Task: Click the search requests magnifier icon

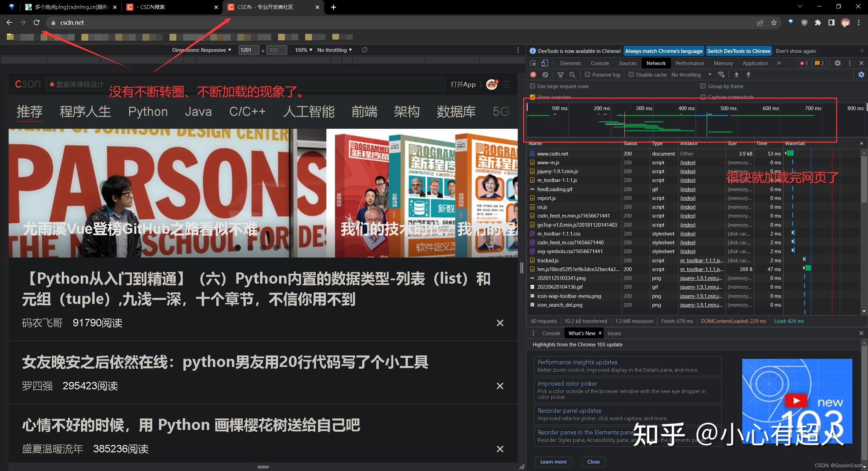Action: coord(573,75)
